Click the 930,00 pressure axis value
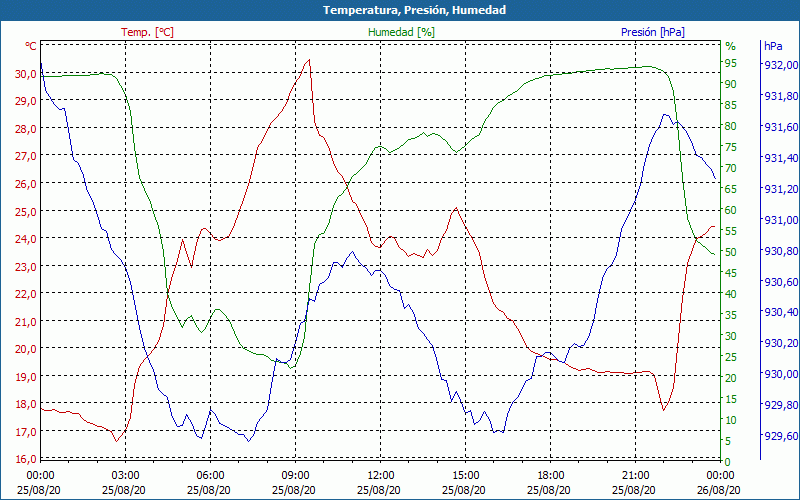The height and width of the screenshot is (500, 800). pyautogui.click(x=779, y=374)
